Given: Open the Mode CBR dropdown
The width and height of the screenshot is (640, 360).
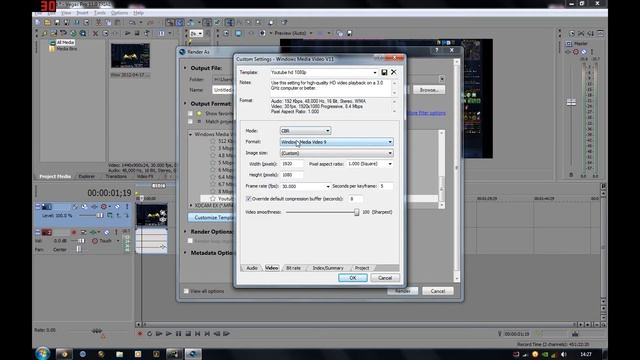Looking at the screenshot, I should (305, 131).
